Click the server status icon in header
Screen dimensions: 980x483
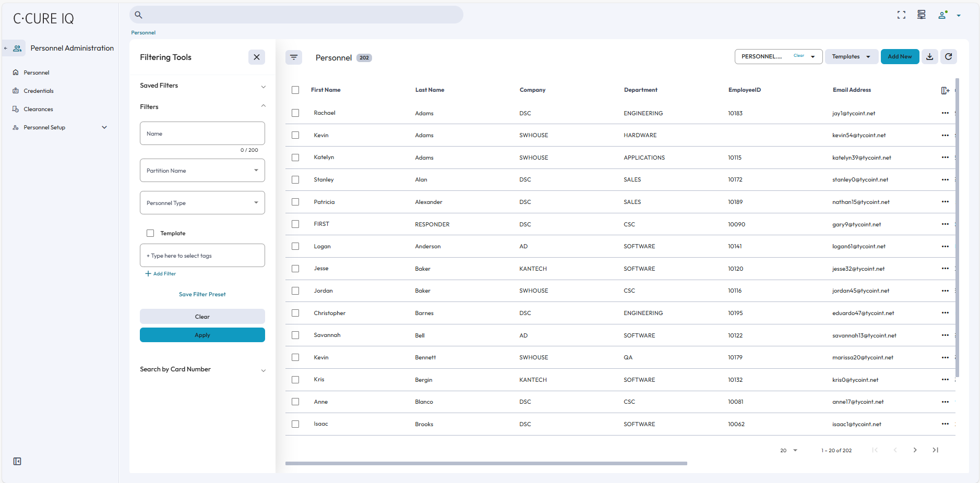(x=921, y=15)
